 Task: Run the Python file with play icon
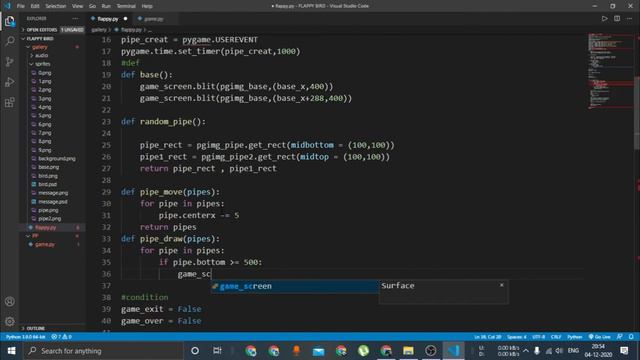(604, 19)
